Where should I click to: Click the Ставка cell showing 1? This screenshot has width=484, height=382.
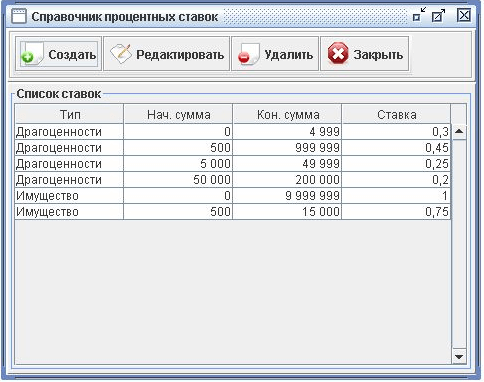(x=396, y=196)
